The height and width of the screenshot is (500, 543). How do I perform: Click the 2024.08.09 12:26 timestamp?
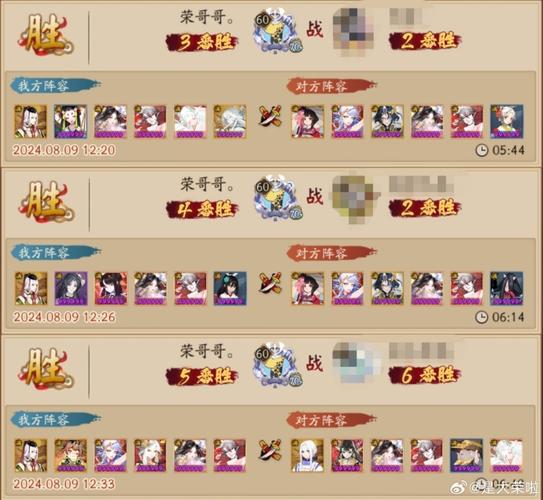(x=64, y=317)
